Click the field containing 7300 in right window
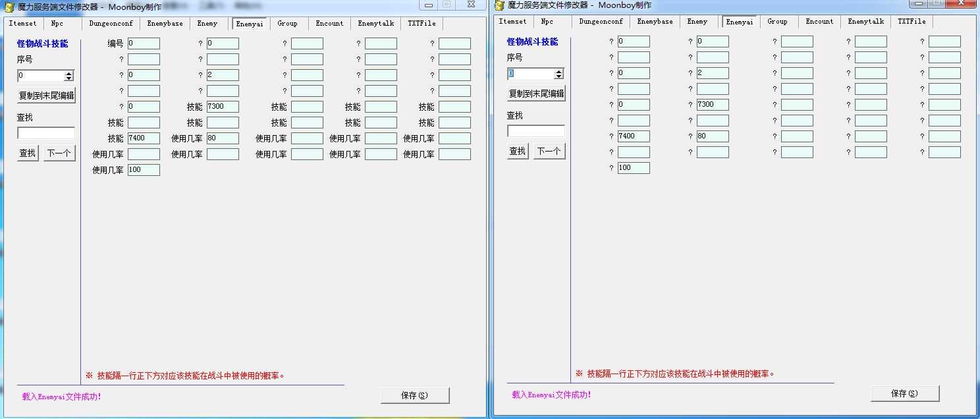The height and width of the screenshot is (419, 980). (x=713, y=105)
